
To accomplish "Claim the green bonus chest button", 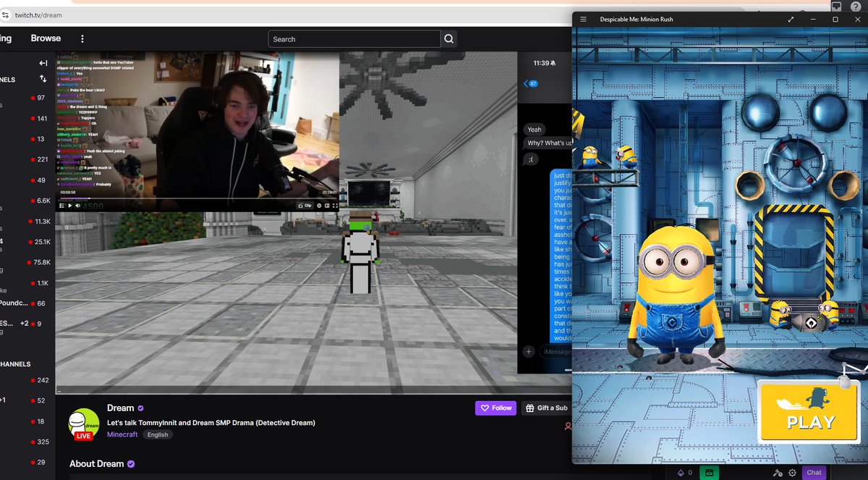I will pos(709,472).
